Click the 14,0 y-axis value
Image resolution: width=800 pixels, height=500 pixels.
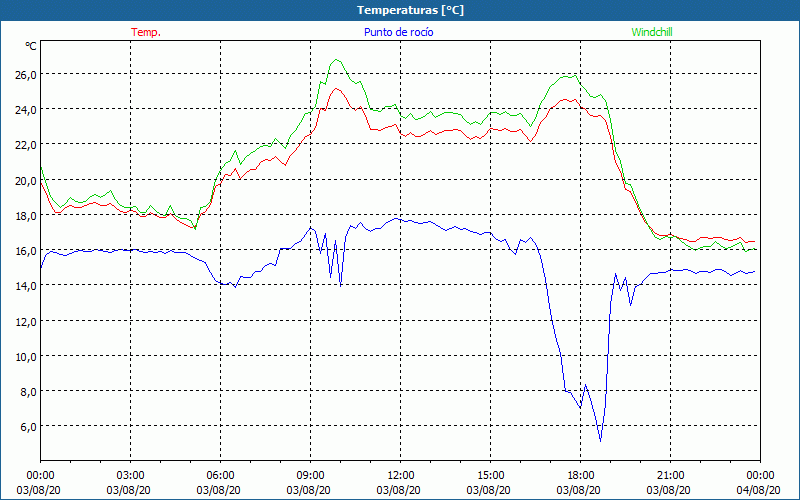point(25,286)
